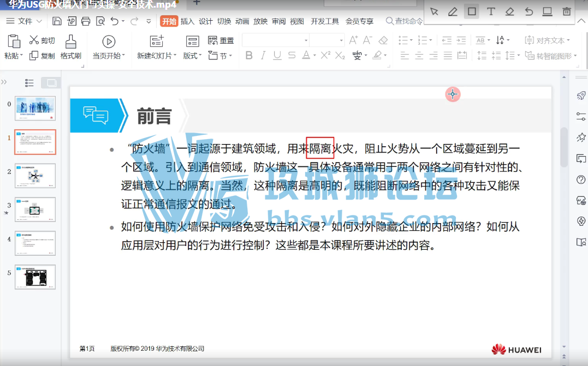Click the decrease font size icon
Image resolution: width=588 pixels, height=366 pixels.
367,40
